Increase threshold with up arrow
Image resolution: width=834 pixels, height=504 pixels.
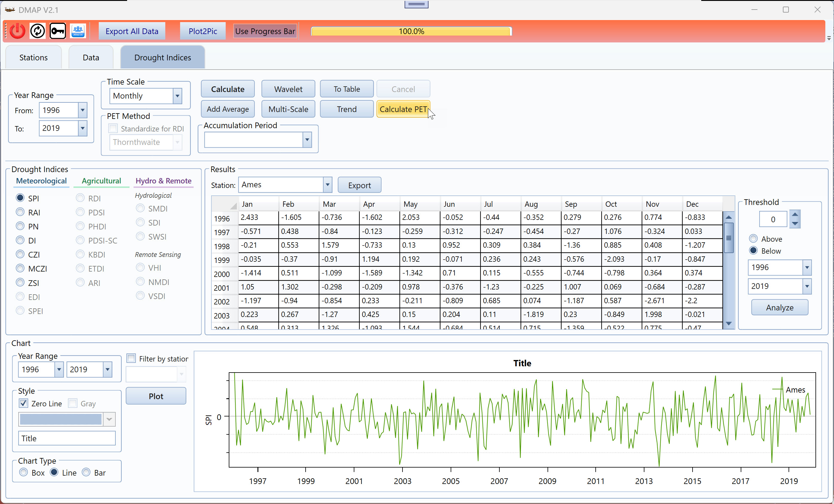(795, 215)
